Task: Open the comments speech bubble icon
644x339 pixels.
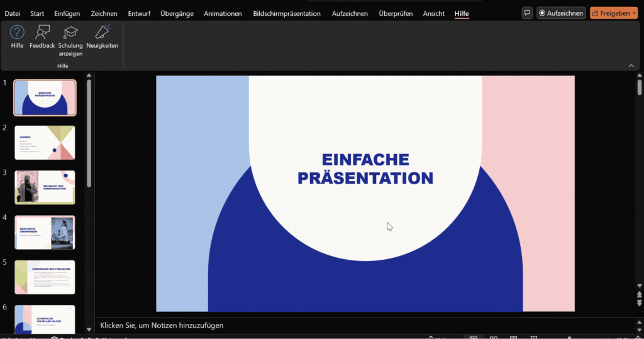Action: (527, 13)
